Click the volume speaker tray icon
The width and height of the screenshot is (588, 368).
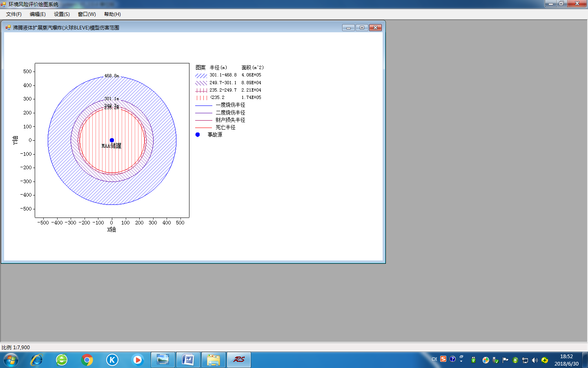point(535,360)
